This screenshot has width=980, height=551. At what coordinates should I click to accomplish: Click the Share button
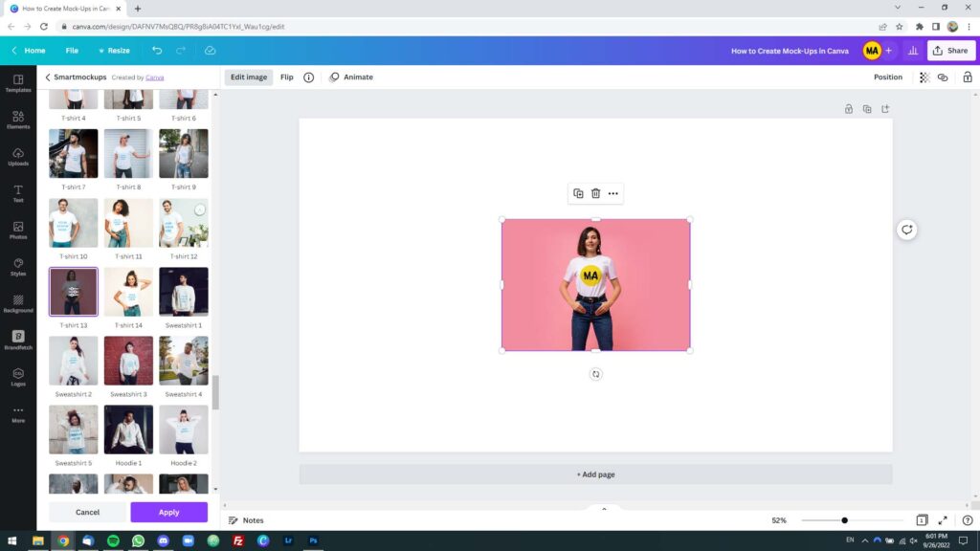(950, 51)
